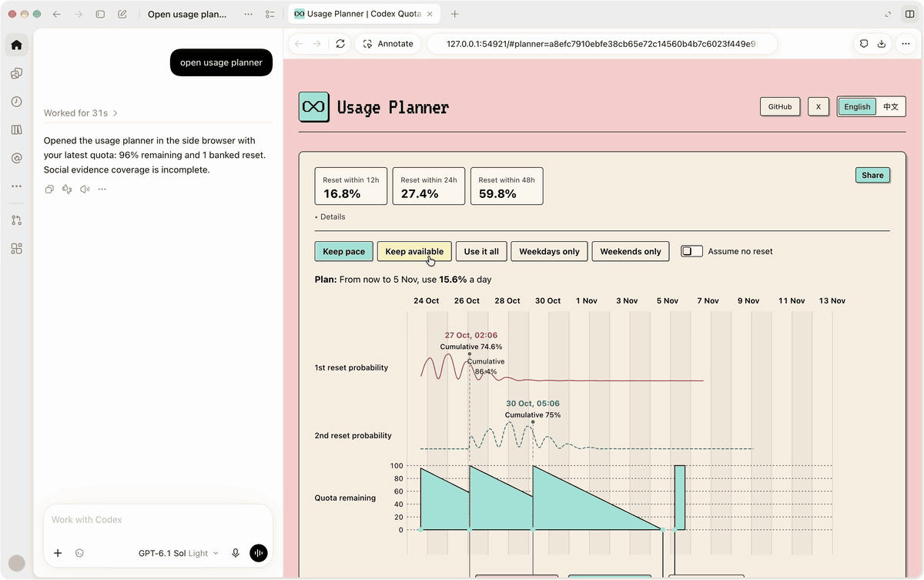Select the Weekends only plan
The height and width of the screenshot is (580, 924).
click(x=631, y=251)
